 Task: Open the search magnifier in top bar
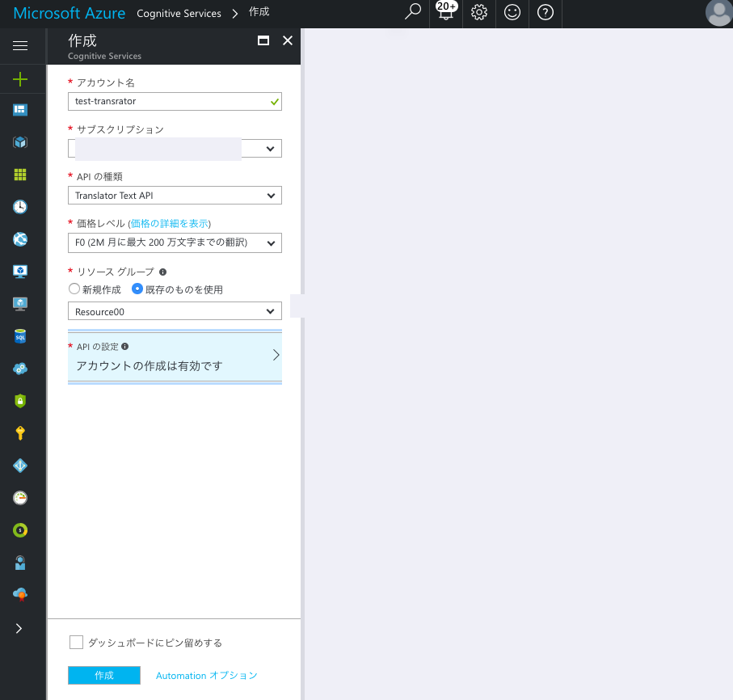click(x=413, y=12)
